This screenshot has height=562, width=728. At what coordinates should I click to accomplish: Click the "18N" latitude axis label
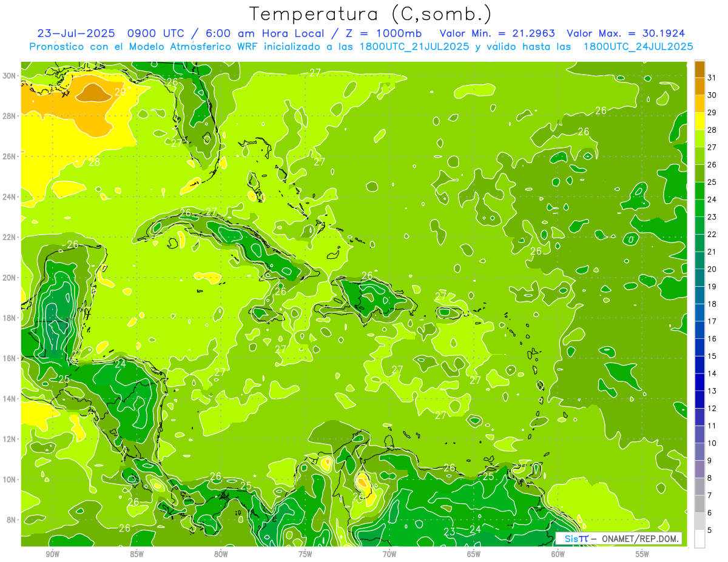10,318
